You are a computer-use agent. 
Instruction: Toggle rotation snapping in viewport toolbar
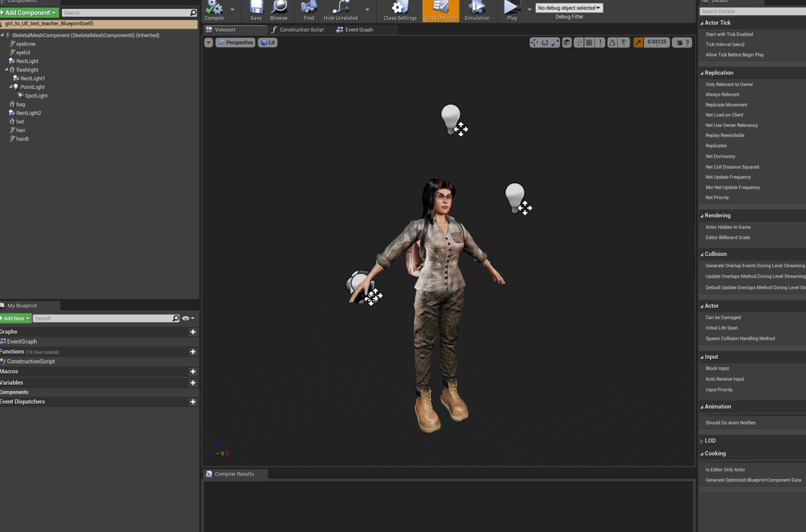[x=612, y=43]
